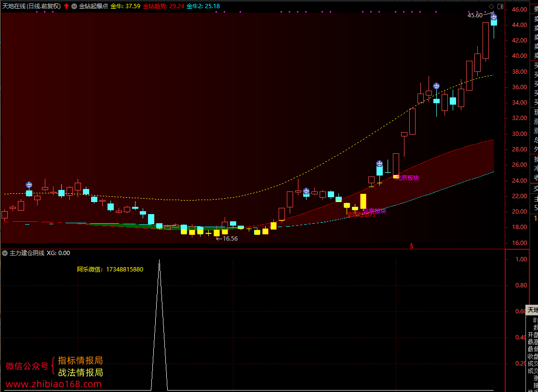Screen dimensions: 538x392
Task: Click the 30.00 price axis label
Action: (520, 134)
